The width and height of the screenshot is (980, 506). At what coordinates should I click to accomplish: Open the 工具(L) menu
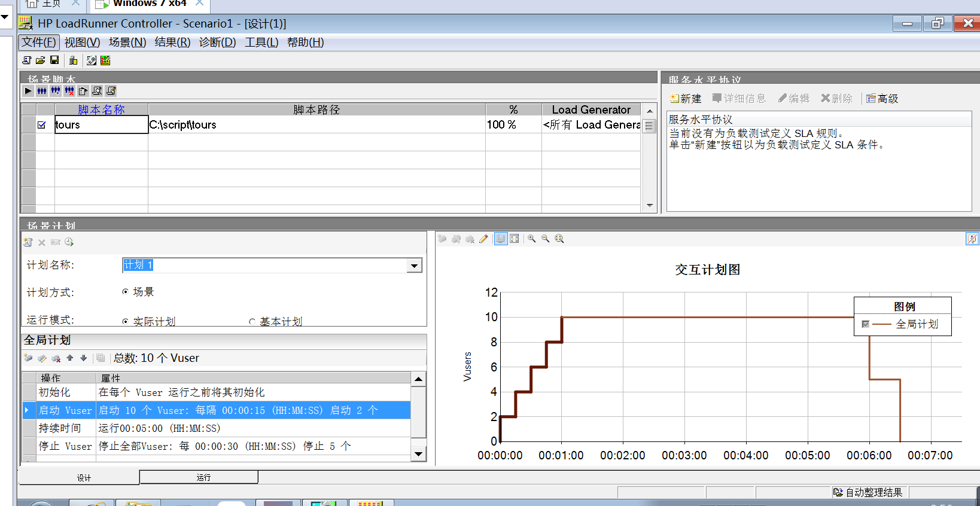click(261, 42)
